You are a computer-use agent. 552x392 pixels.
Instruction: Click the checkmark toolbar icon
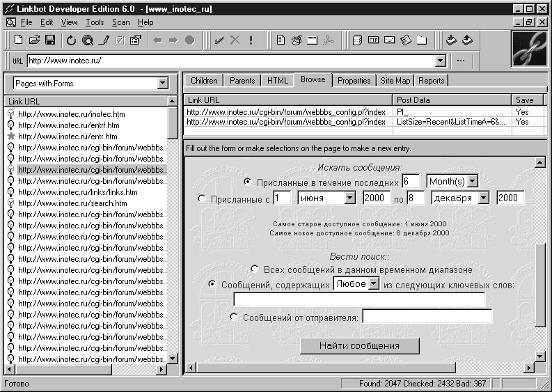pos(219,40)
